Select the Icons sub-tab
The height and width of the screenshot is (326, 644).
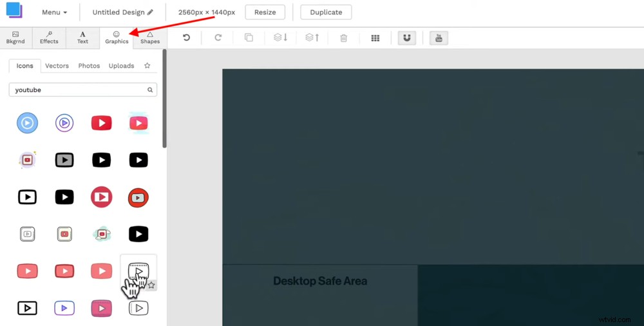click(24, 66)
